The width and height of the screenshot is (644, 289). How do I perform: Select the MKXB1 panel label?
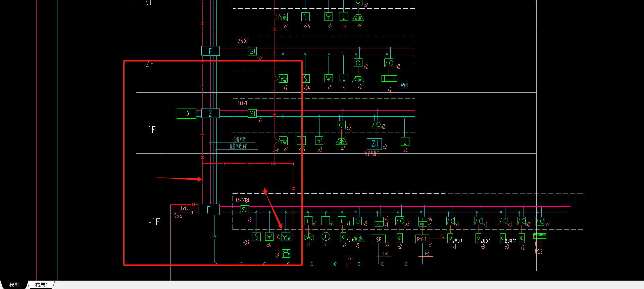(x=242, y=200)
